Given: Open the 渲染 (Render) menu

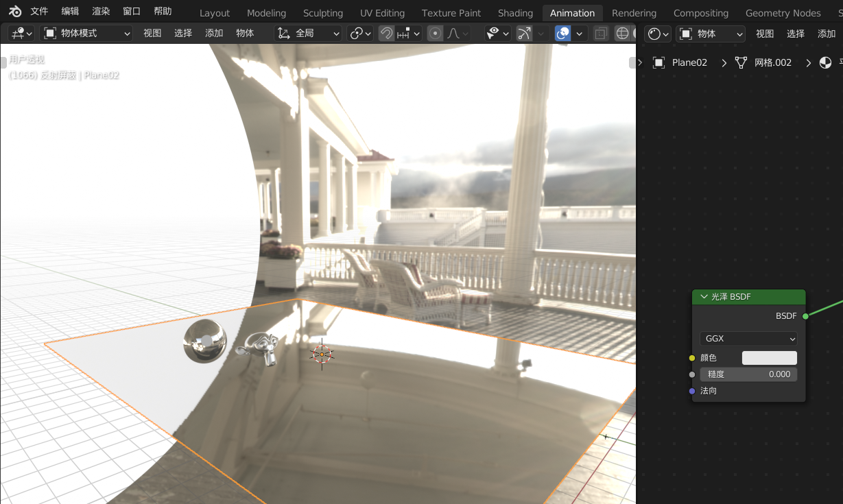Looking at the screenshot, I should [x=101, y=12].
